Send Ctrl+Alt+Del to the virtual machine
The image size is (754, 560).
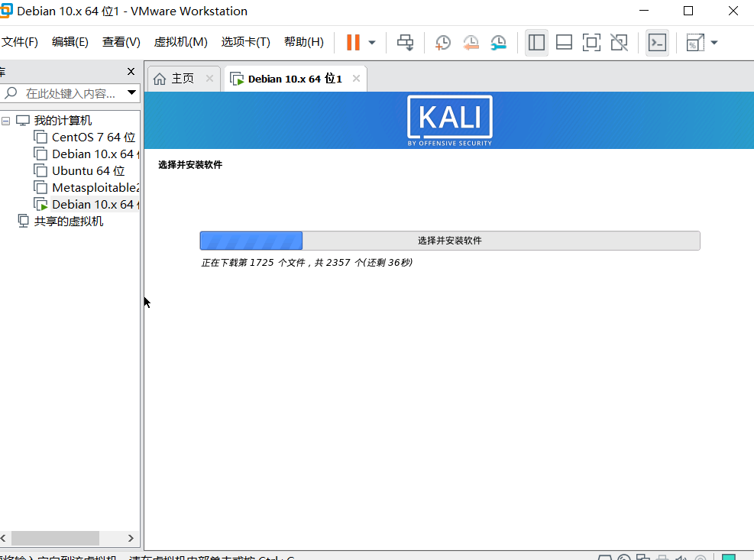click(x=405, y=42)
